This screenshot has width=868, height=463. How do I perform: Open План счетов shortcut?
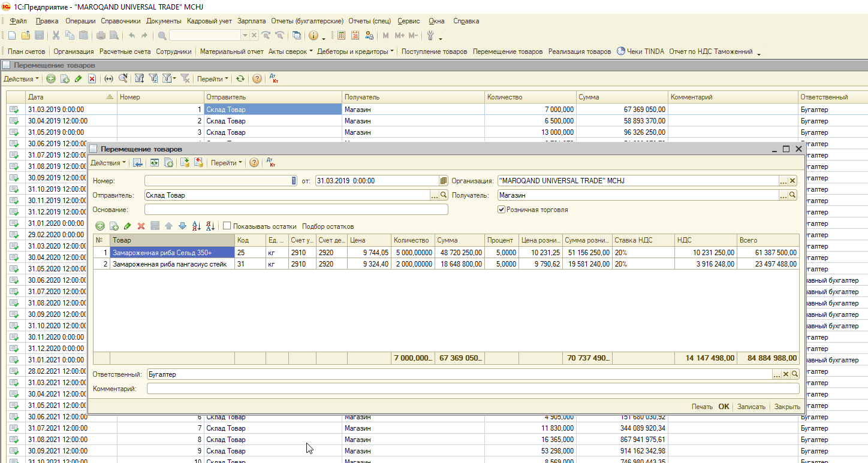26,52
